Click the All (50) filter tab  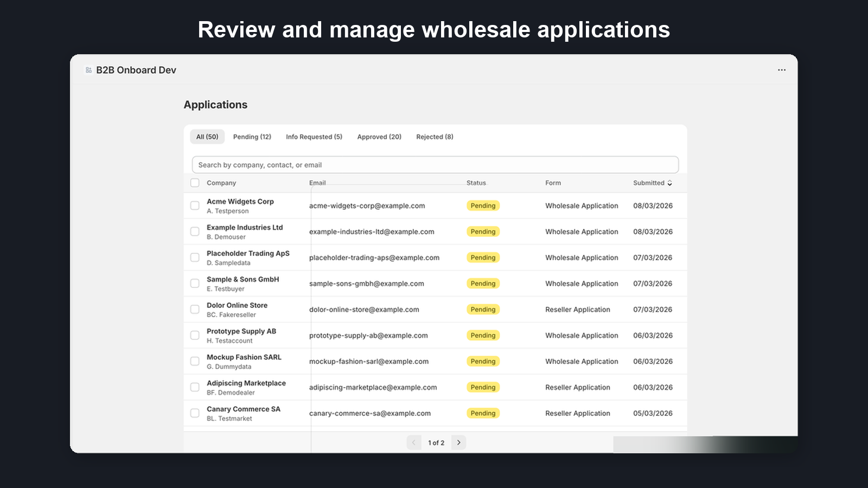(x=207, y=137)
